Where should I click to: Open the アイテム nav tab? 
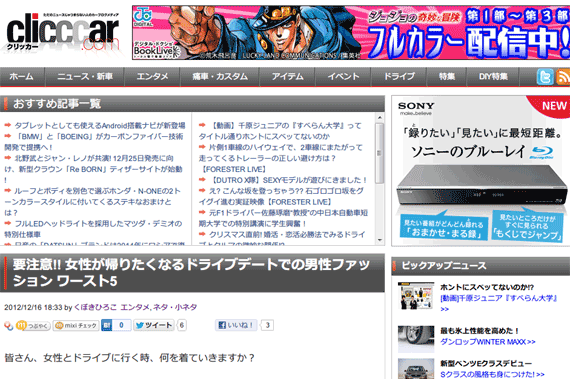[x=288, y=77]
